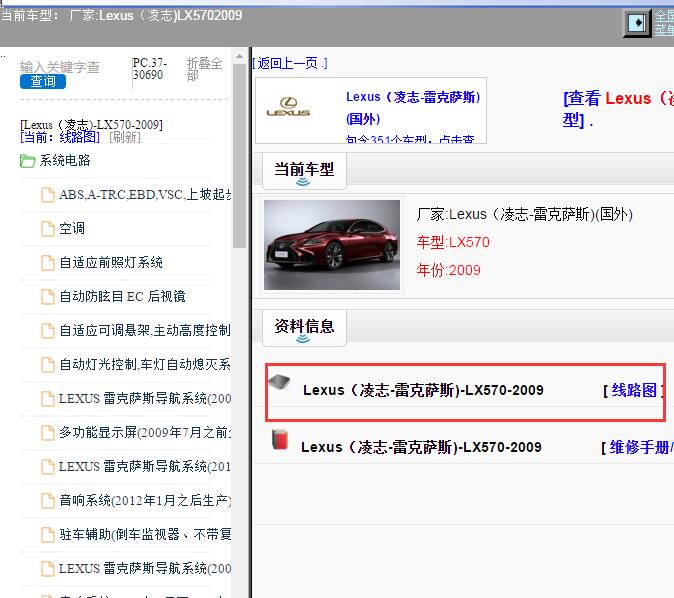Screen dimensions: 674x598
Task: Open the 维修手册 link
Action: coord(641,447)
